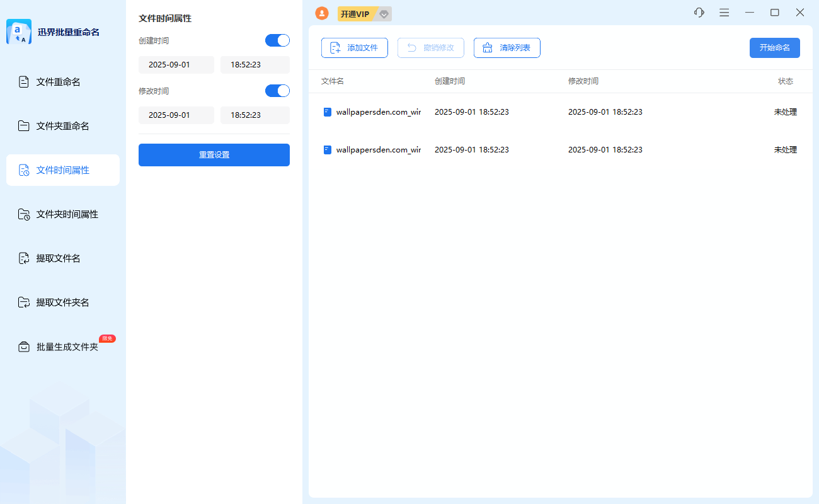Open the 提取文件夹名 function
Screen dimensions: 819x504
tap(60, 302)
